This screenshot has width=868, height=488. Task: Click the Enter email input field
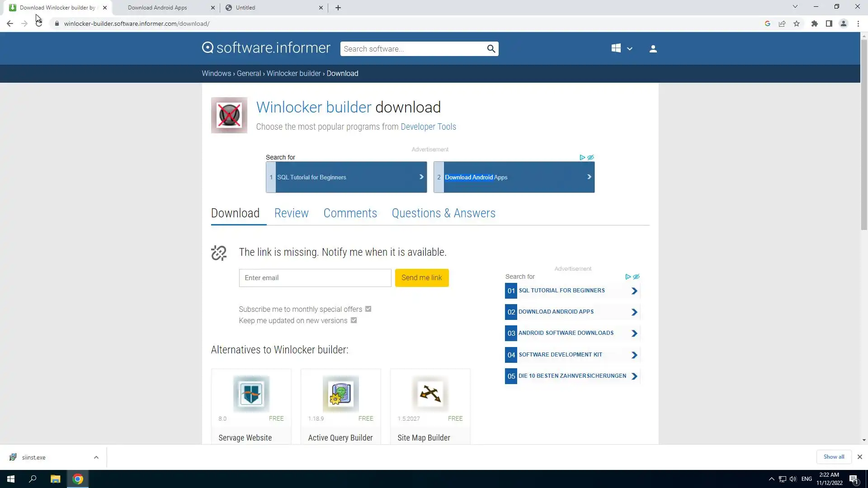pos(315,278)
